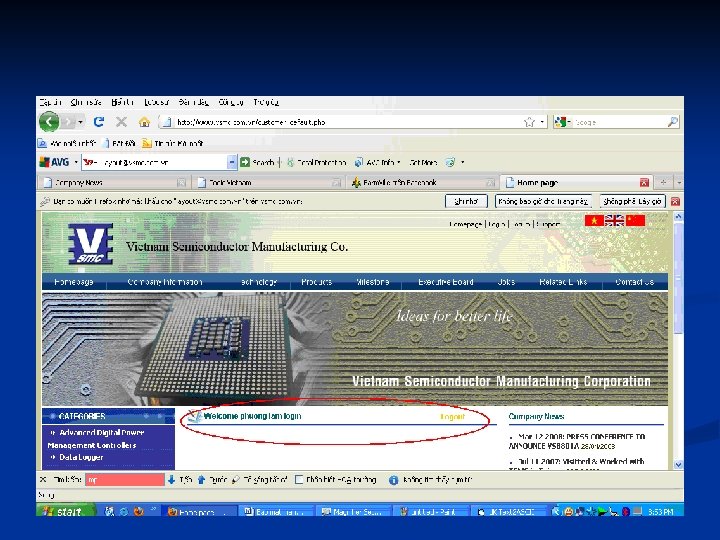Open Contact Us in site navigation
This screenshot has height=540, width=720.
point(635,282)
